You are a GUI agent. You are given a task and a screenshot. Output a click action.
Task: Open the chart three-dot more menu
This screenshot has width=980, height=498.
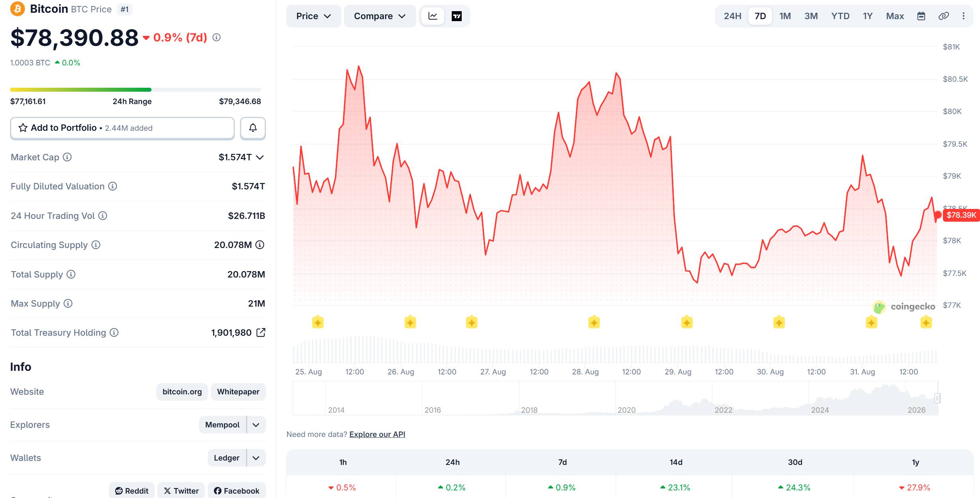[x=963, y=16]
